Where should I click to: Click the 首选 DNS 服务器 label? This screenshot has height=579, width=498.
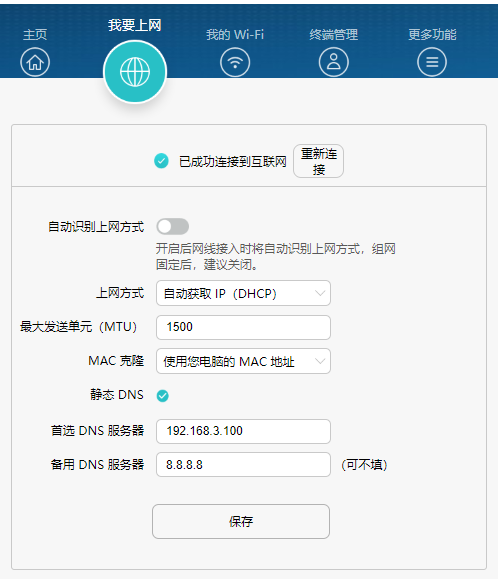(97, 431)
